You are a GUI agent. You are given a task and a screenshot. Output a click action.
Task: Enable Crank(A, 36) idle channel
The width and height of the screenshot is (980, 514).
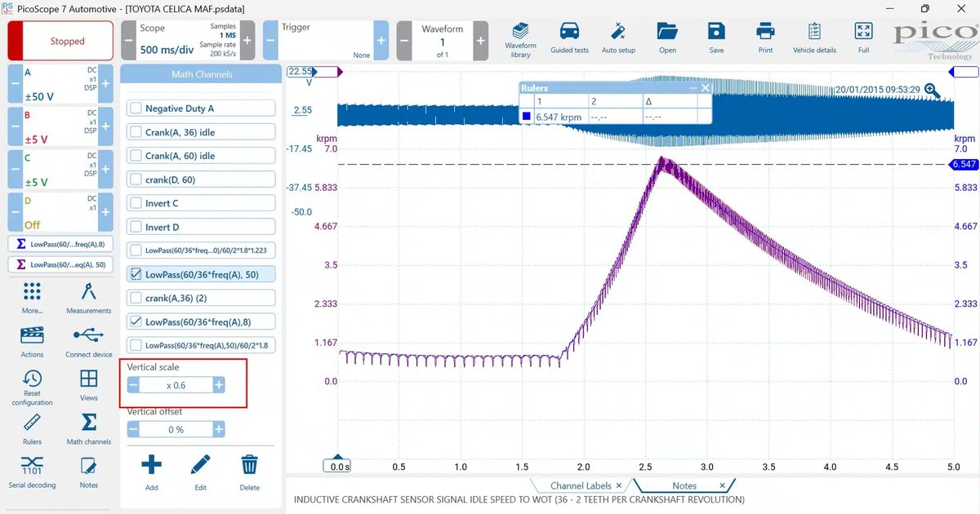136,132
